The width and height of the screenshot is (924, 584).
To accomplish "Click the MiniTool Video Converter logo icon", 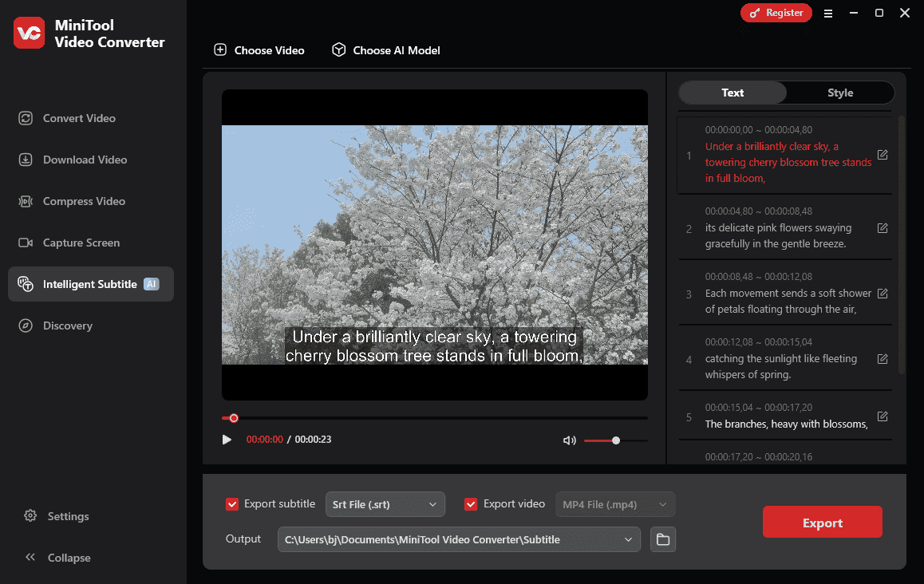I will pyautogui.click(x=29, y=33).
